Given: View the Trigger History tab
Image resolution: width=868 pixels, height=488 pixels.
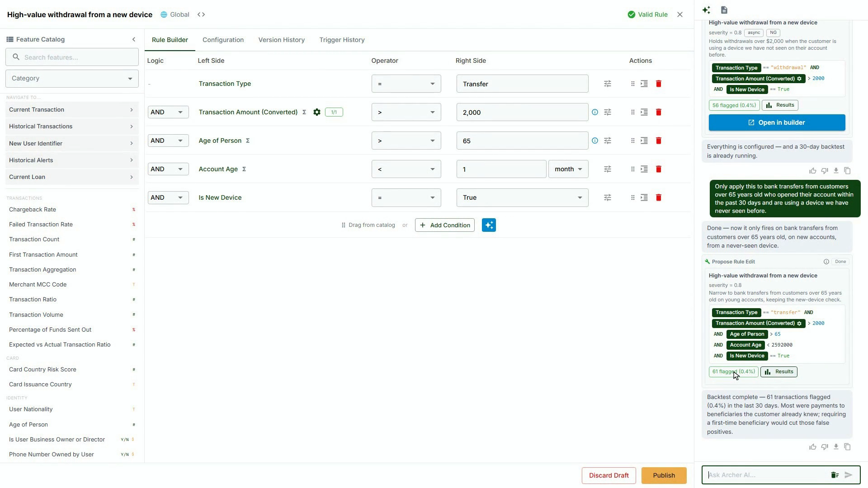Looking at the screenshot, I should click(x=342, y=40).
